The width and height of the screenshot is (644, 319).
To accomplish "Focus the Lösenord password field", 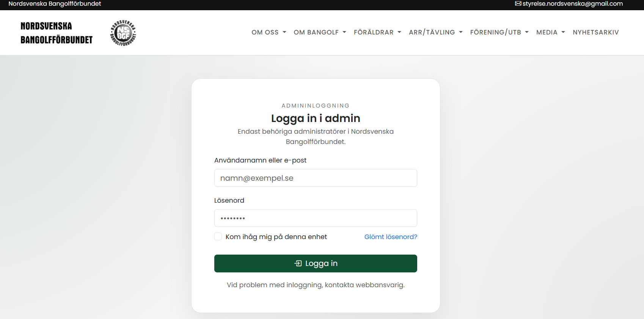I will click(316, 218).
